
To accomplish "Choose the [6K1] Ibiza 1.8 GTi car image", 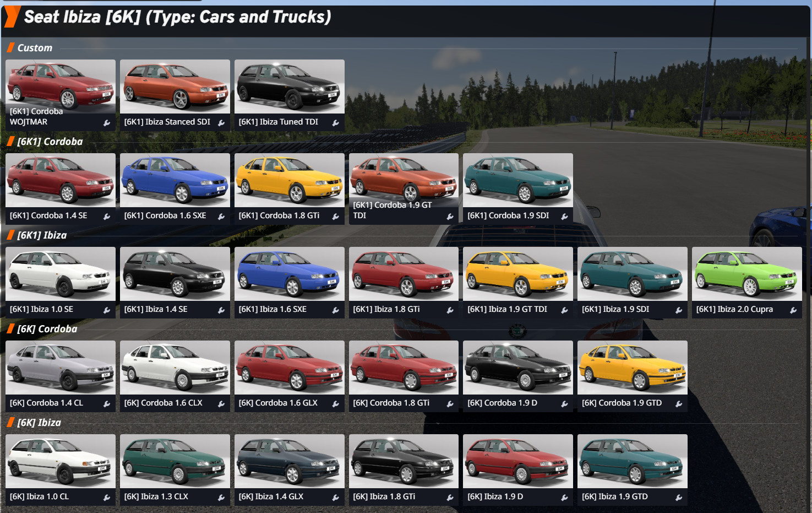I will pos(404,274).
